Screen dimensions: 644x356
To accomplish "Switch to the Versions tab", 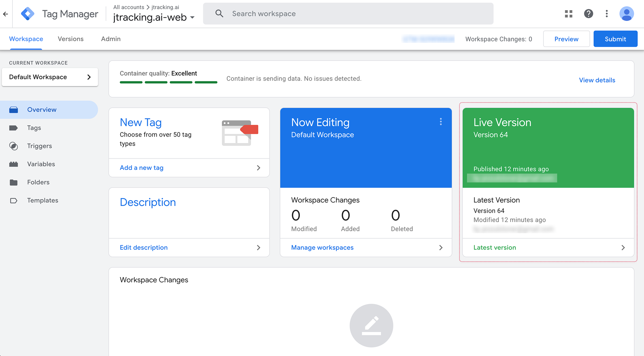I will [70, 39].
